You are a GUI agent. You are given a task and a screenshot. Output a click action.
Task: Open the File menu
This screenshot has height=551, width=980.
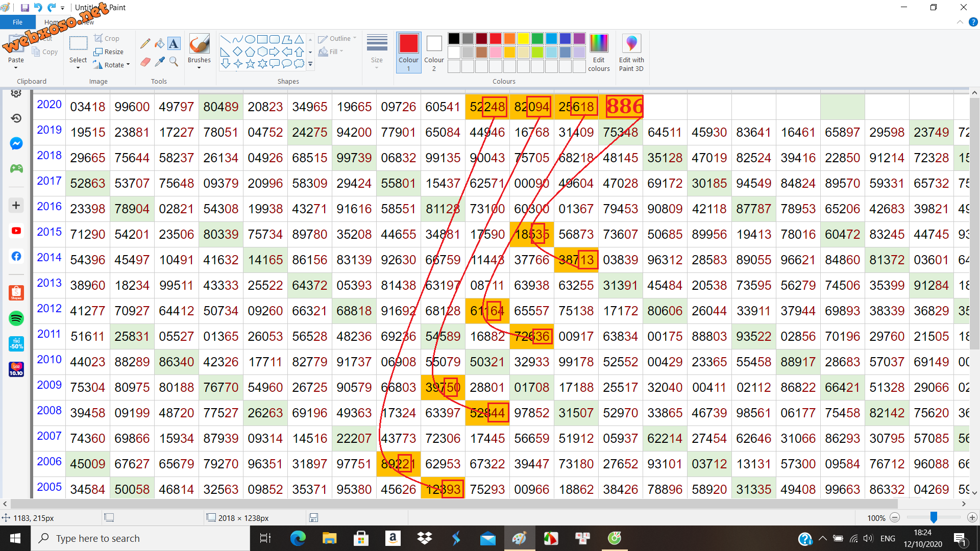[x=17, y=22]
